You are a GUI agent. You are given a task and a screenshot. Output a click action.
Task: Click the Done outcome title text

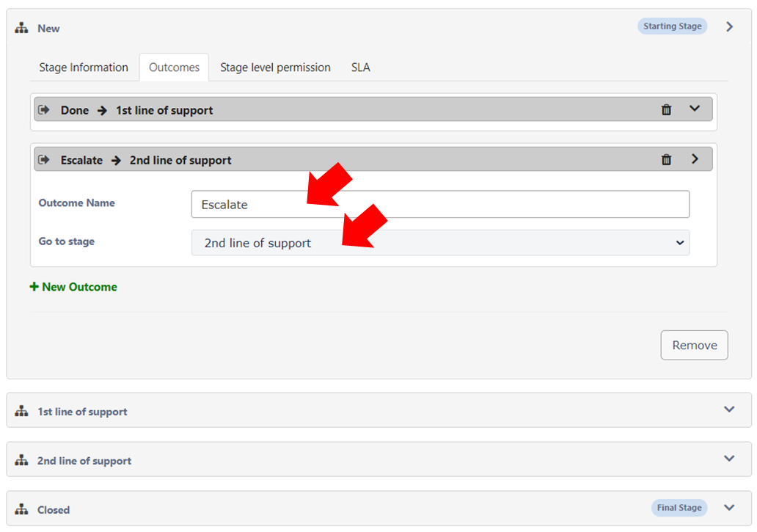pyautogui.click(x=75, y=111)
